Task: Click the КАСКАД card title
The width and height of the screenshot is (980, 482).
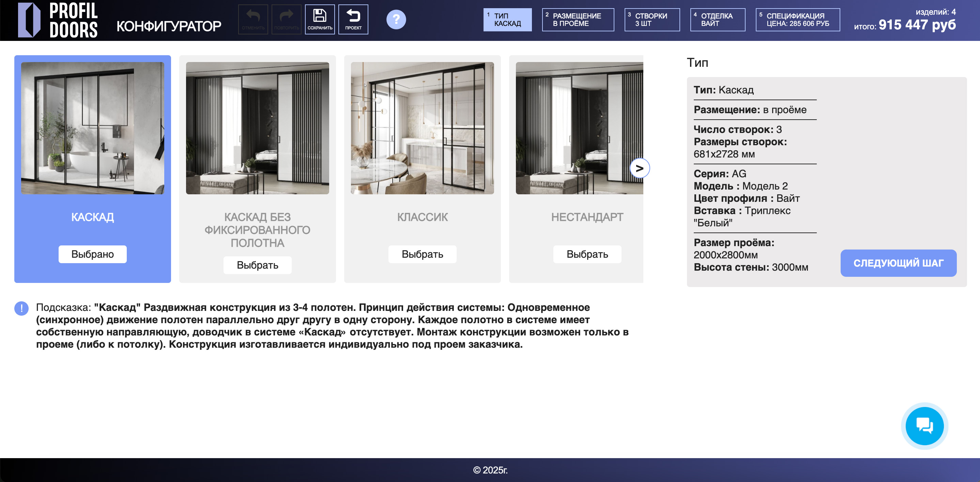Action: coord(92,217)
